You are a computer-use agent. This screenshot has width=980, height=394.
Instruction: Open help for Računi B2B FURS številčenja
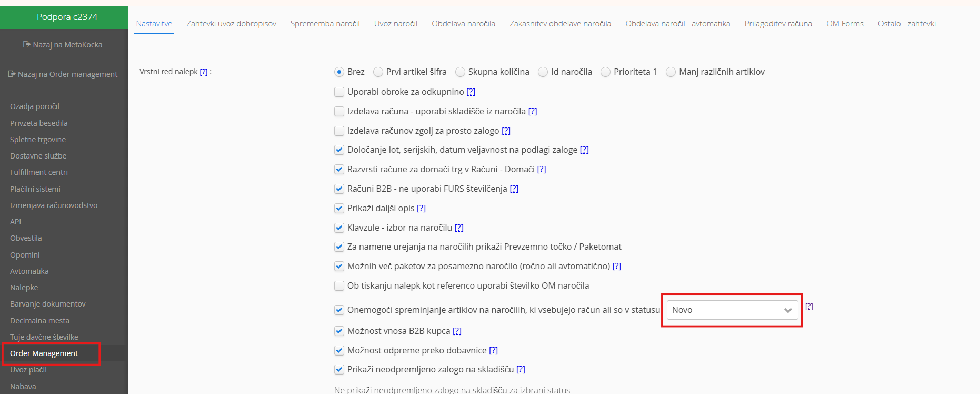pyautogui.click(x=514, y=189)
